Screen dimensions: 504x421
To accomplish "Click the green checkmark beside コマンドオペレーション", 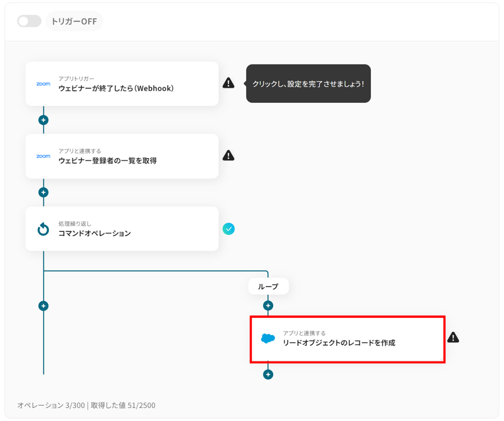I will (x=228, y=229).
